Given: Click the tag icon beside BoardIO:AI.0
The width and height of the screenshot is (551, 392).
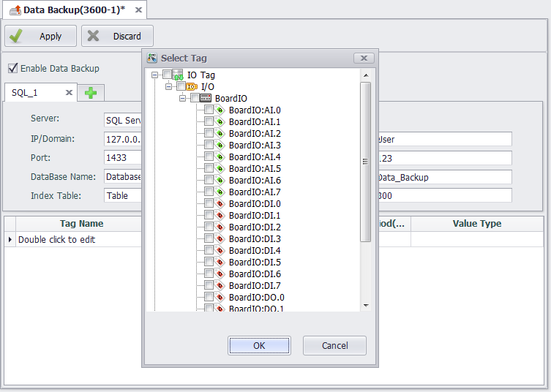Looking at the screenshot, I should pyautogui.click(x=220, y=110).
